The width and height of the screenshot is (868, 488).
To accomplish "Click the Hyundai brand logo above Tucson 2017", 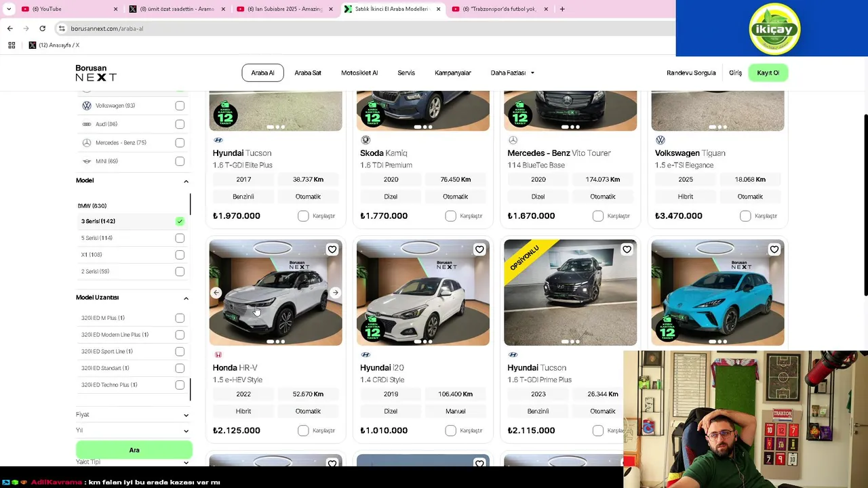I will pos(218,140).
